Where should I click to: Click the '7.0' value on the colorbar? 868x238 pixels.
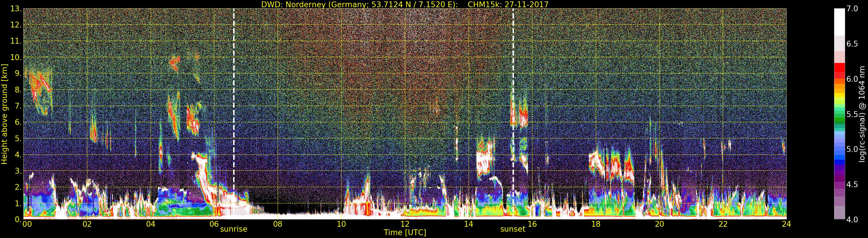coord(852,9)
